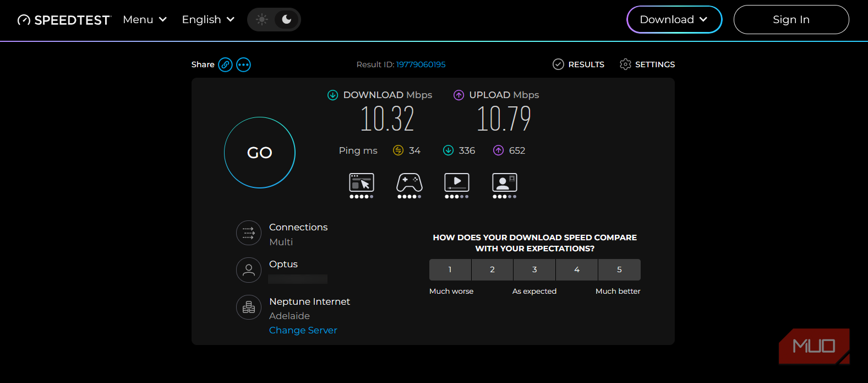Rate download speed 4

(577, 269)
